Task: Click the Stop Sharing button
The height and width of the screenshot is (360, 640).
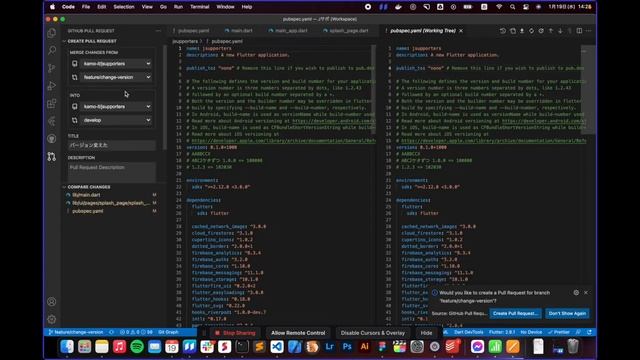Action: coord(235,333)
